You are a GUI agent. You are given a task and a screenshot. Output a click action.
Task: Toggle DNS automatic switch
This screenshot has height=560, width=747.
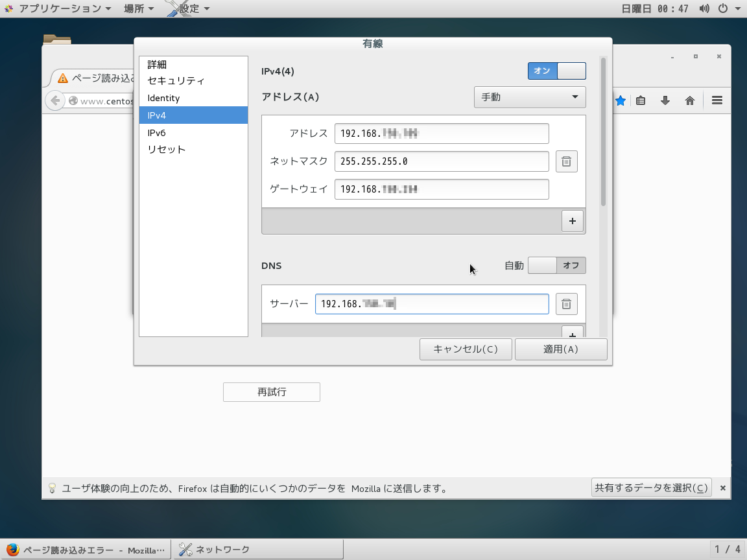556,265
